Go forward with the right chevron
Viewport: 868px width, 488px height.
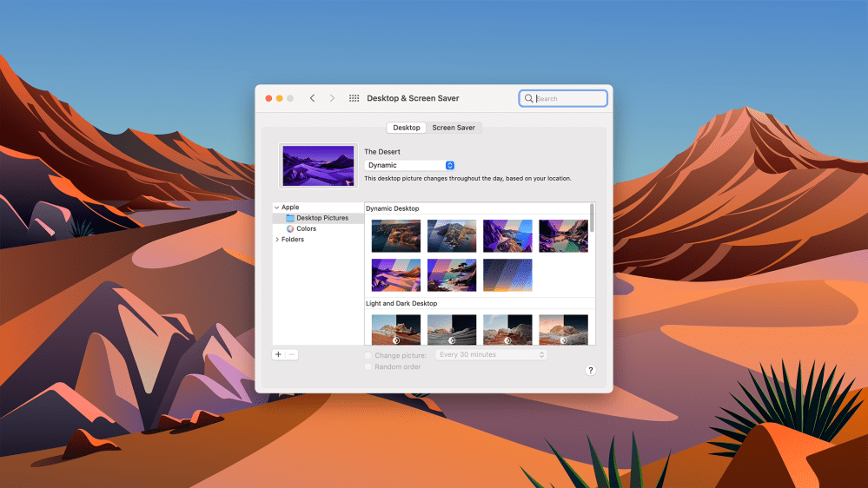(x=332, y=98)
